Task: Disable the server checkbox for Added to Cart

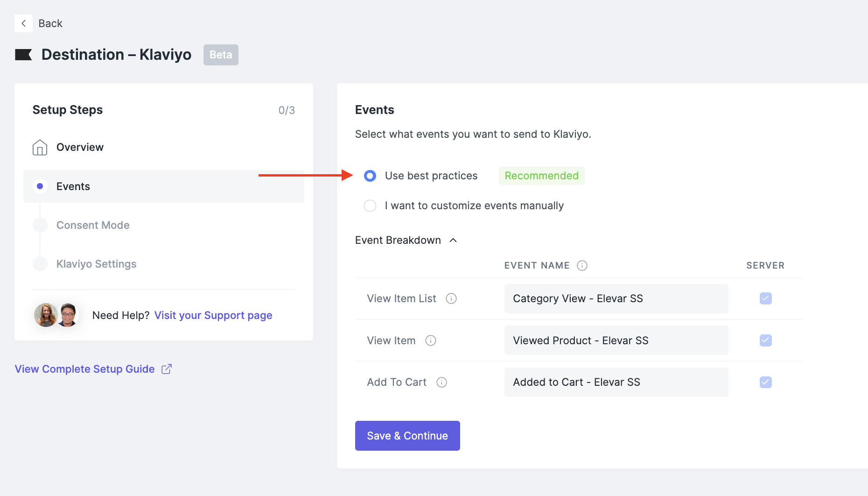Action: [x=765, y=382]
